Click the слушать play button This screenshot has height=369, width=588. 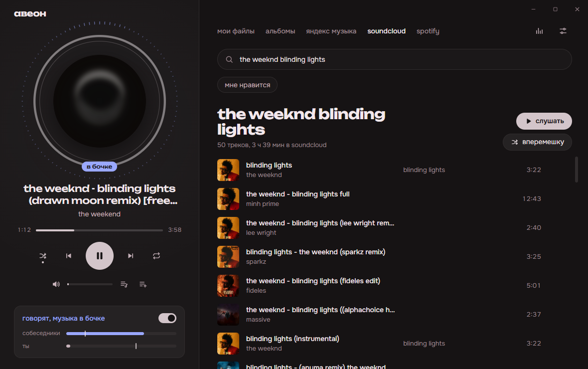[x=544, y=121]
